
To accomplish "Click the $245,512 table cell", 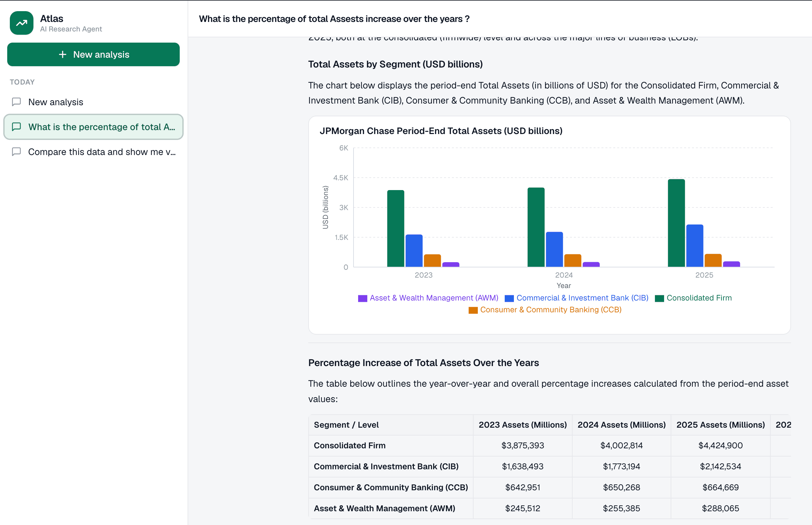I will 522,509.
